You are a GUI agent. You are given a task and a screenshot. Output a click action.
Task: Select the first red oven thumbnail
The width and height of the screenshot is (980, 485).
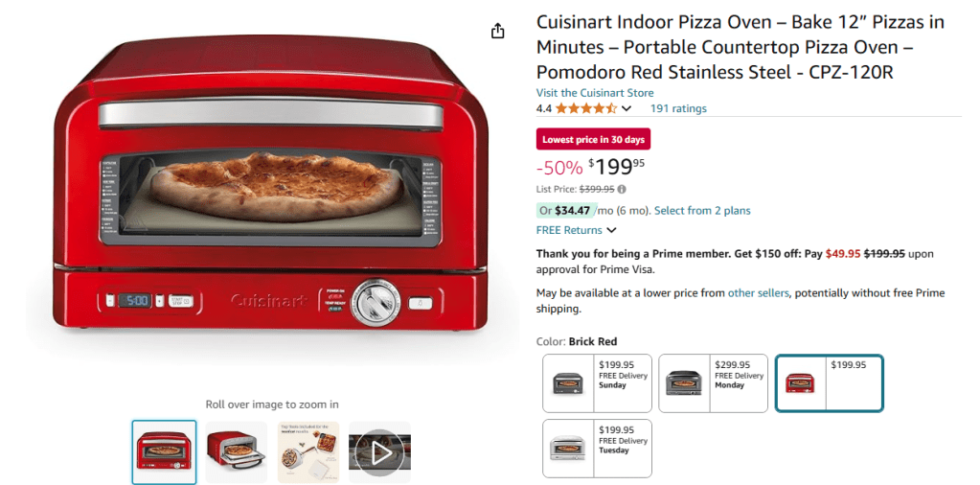(x=164, y=451)
